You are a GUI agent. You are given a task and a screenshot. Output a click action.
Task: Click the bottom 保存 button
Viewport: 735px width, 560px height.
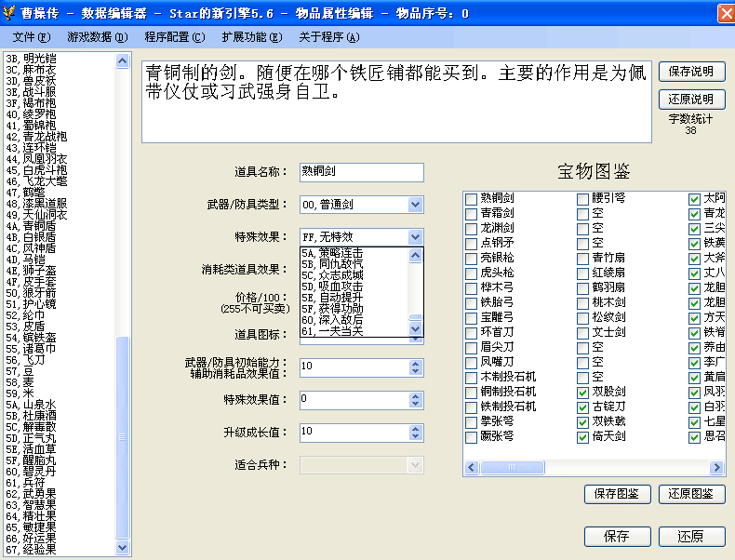tap(617, 537)
